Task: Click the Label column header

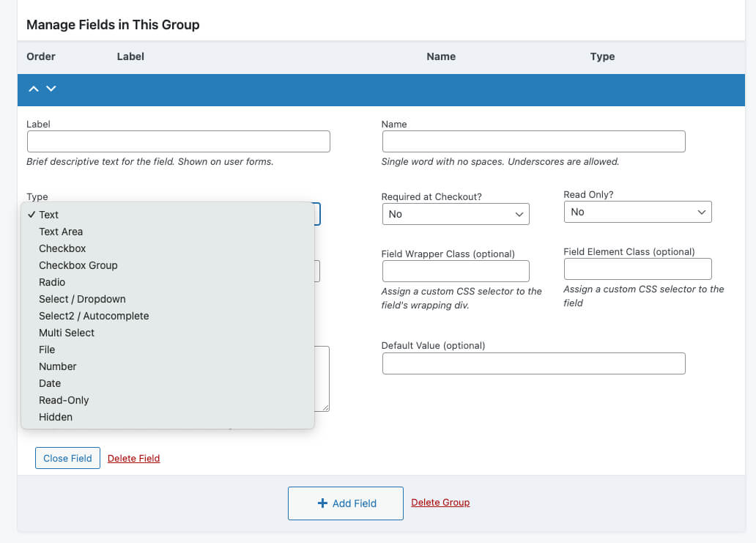Action: (130, 56)
